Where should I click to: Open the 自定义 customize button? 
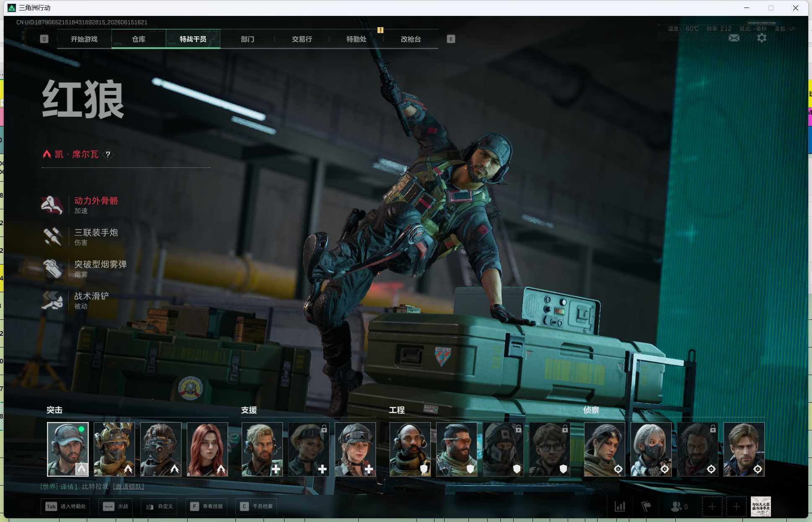tap(159, 507)
